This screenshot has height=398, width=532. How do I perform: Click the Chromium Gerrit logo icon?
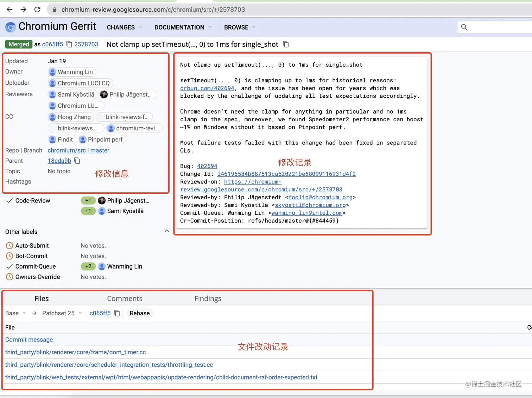click(x=11, y=27)
